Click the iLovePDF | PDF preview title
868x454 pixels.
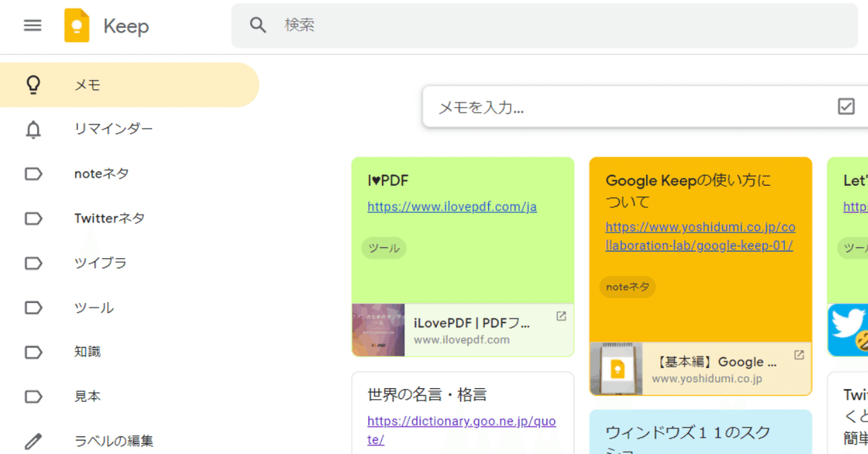[x=472, y=322]
